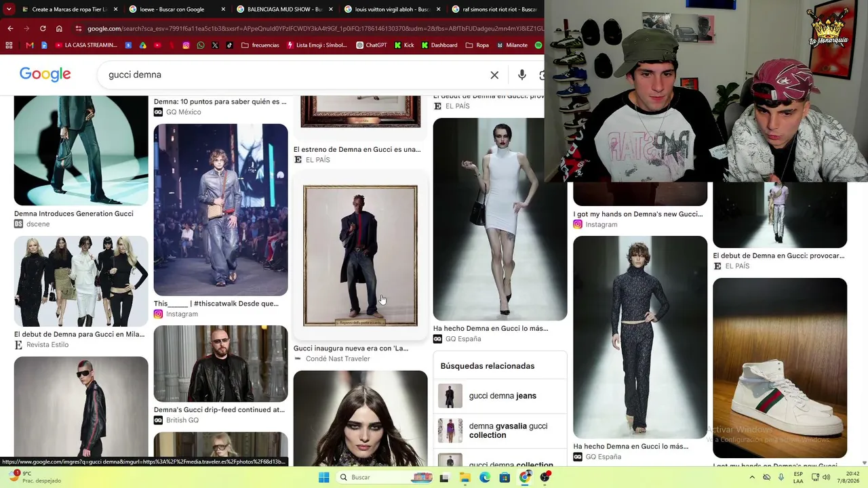The height and width of the screenshot is (488, 868).
Task: Open the 'LA CASA STREAMIN...' YouTube bookmark
Action: click(86, 45)
